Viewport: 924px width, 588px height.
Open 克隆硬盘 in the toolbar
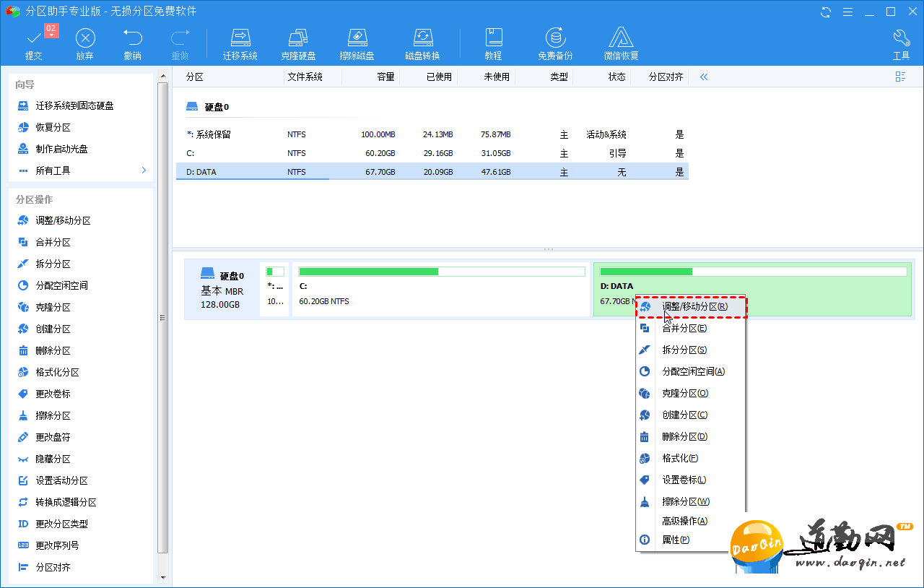point(299,45)
